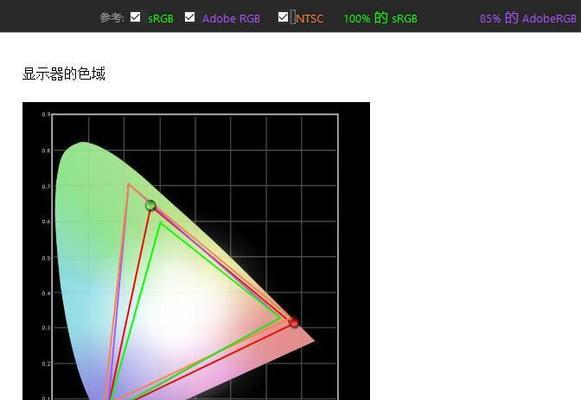Click the 0.3 y-axis label on chart
This screenshot has width=581, height=400.
pyautogui.click(x=46, y=328)
